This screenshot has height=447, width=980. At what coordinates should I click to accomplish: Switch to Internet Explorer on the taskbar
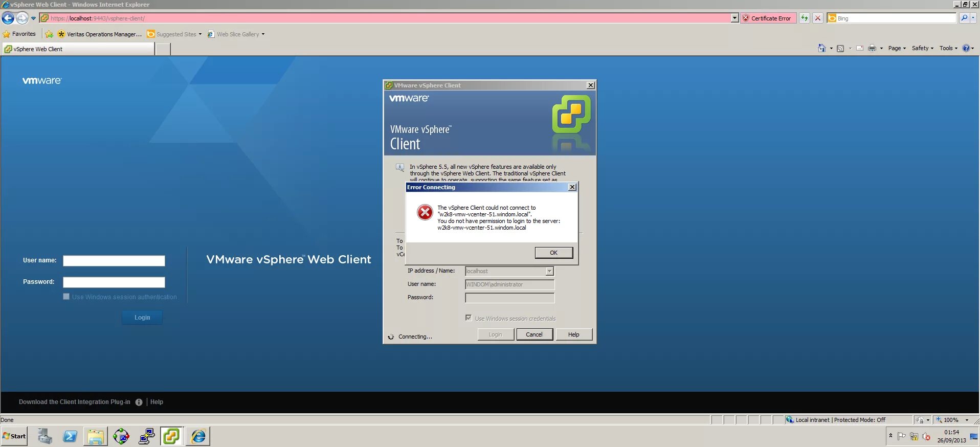coord(198,436)
